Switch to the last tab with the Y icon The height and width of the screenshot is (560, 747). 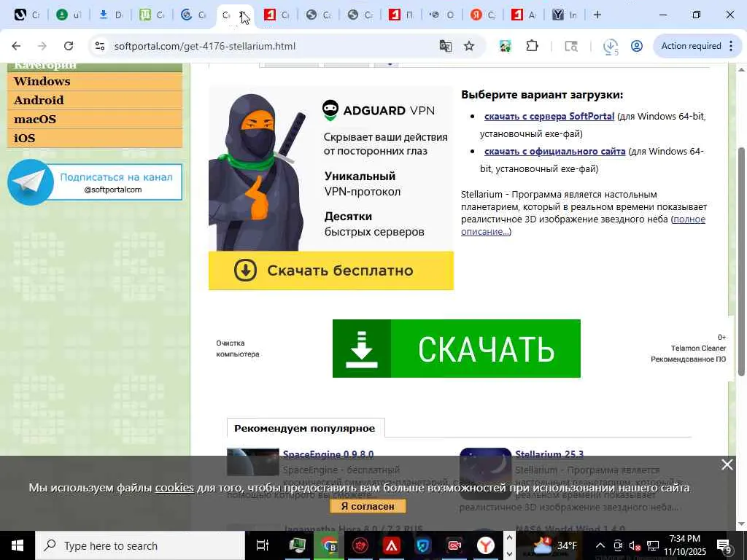[x=565, y=15]
